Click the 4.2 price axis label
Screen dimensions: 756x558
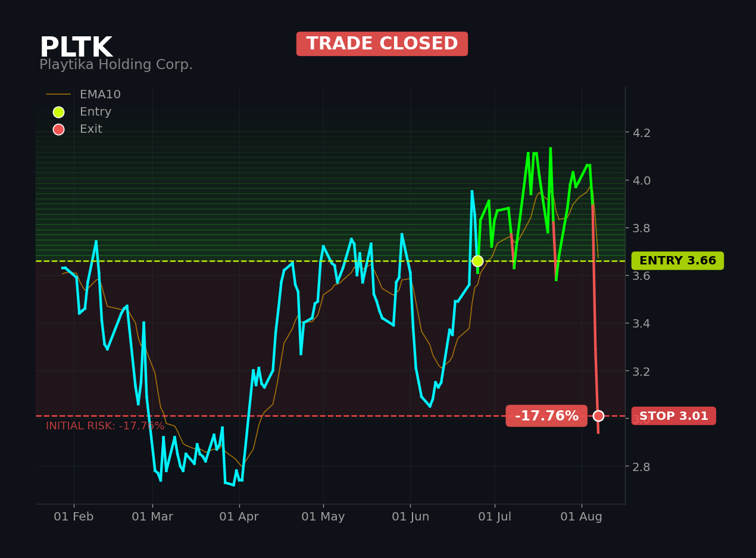pyautogui.click(x=641, y=133)
